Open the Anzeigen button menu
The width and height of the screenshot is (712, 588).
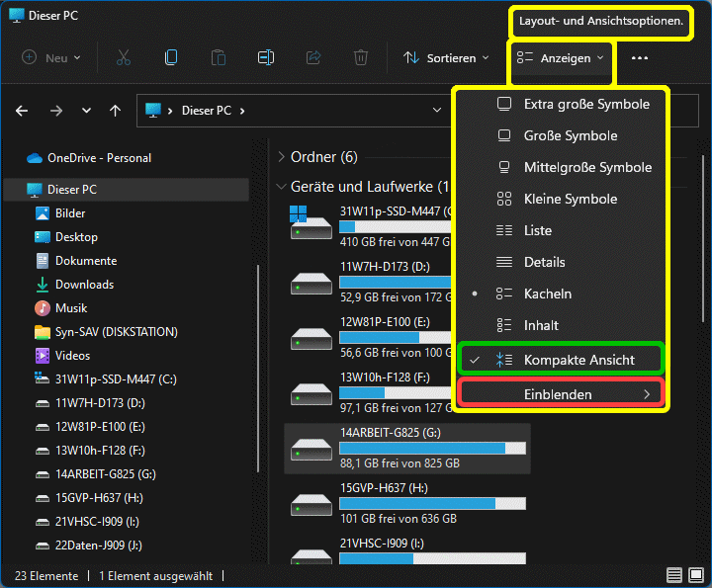click(x=561, y=58)
